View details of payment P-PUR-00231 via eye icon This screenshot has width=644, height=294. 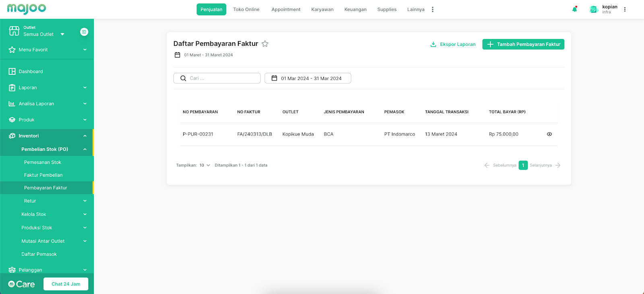pyautogui.click(x=549, y=134)
